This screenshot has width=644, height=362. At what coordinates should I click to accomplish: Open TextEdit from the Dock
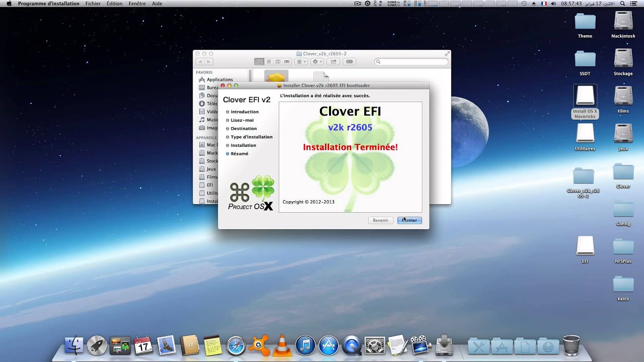pos(398,345)
